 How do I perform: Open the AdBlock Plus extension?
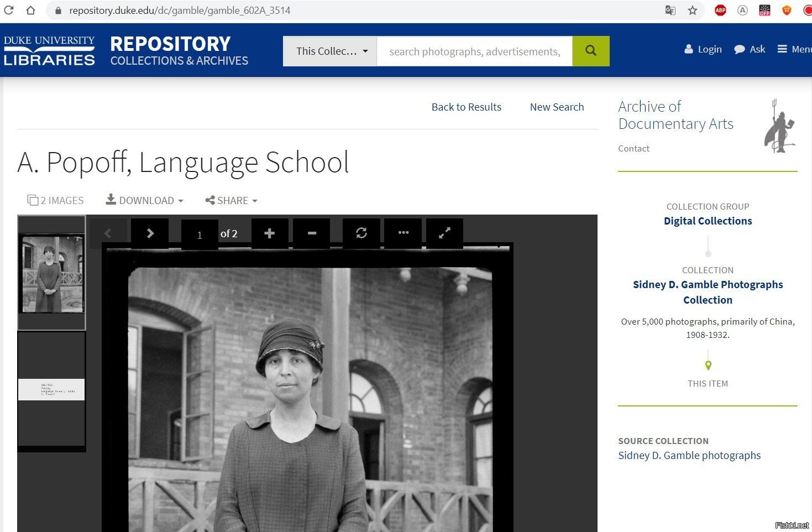pyautogui.click(x=720, y=11)
